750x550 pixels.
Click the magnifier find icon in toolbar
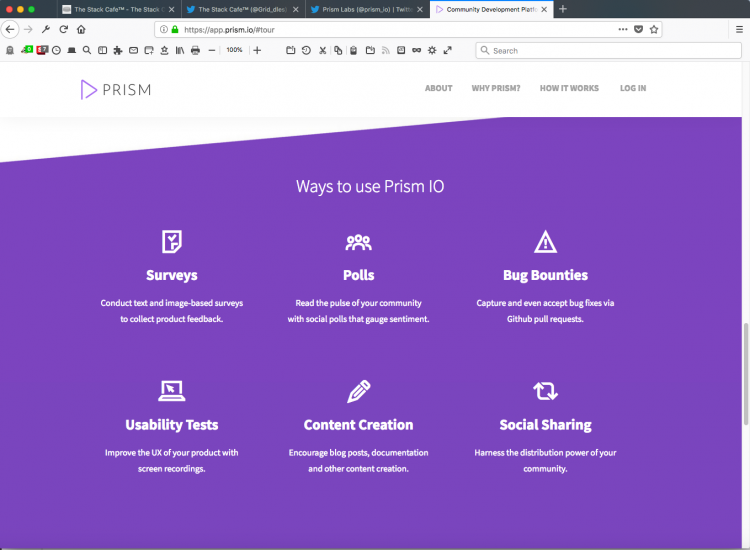87,50
